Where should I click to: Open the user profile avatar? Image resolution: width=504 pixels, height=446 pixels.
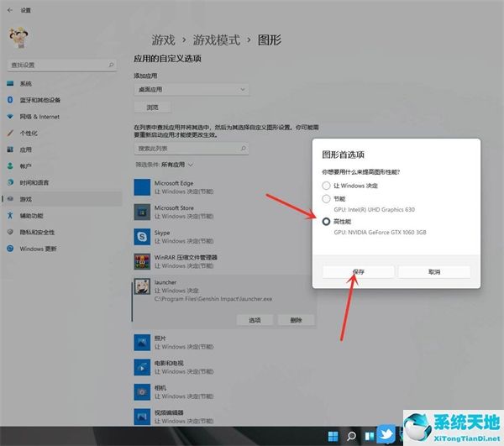(19, 38)
